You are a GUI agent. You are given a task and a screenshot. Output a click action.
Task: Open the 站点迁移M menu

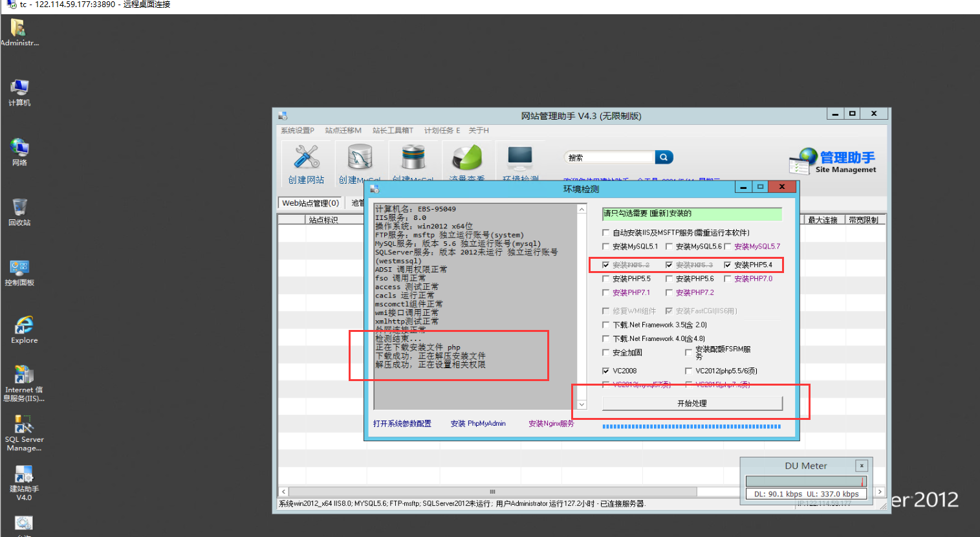coord(343,131)
